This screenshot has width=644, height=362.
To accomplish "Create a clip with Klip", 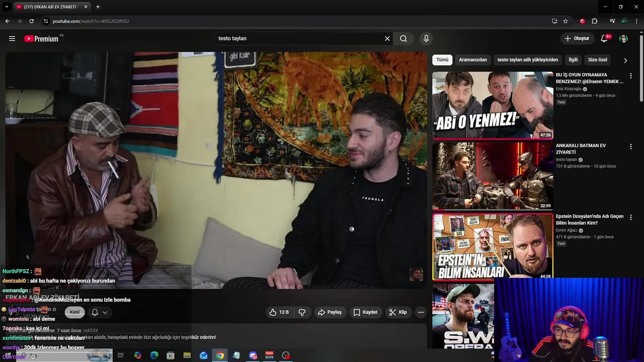I will point(398,312).
